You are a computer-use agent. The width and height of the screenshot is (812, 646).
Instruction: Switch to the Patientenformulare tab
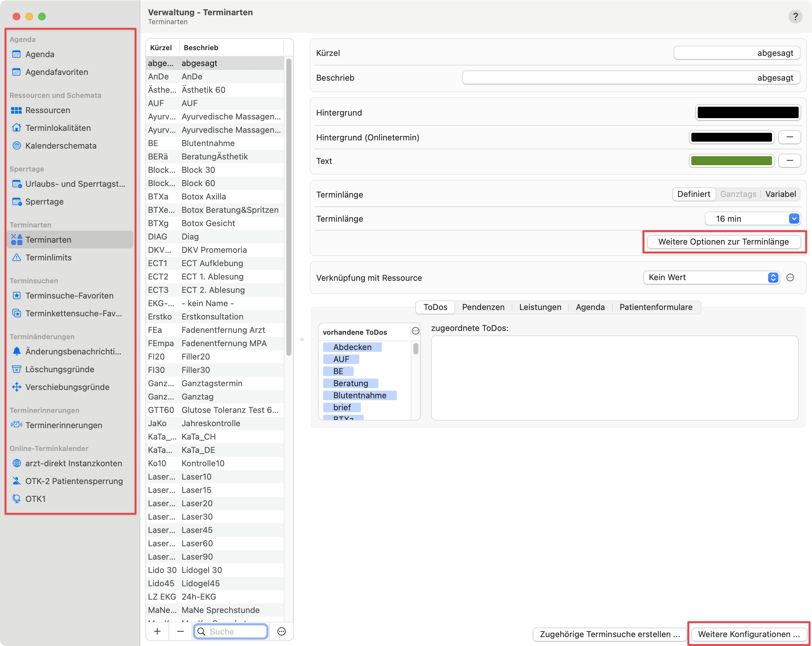click(x=656, y=307)
